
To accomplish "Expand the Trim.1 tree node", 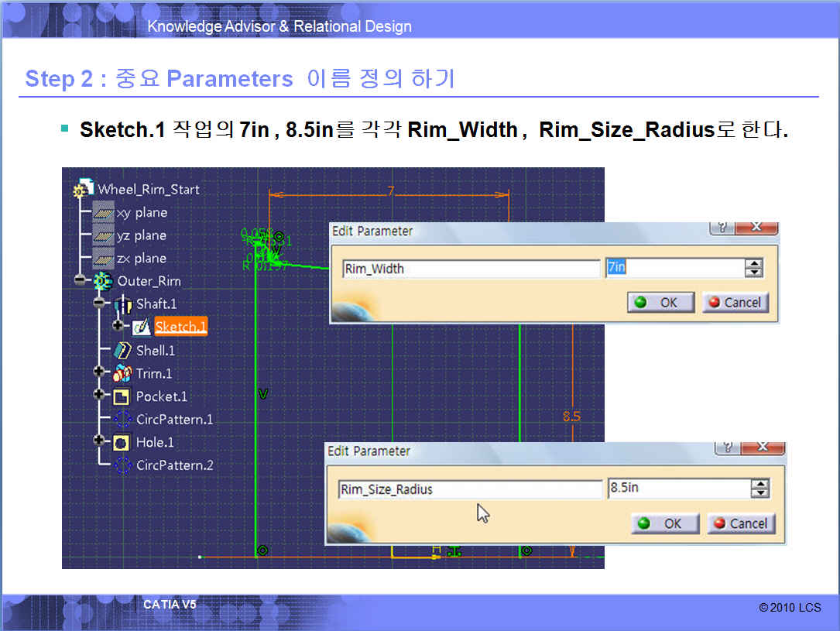I will [99, 372].
